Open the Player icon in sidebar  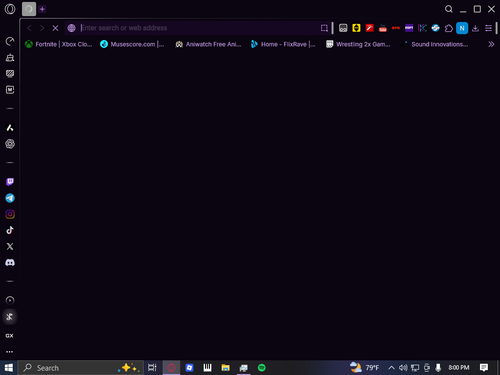[10, 300]
